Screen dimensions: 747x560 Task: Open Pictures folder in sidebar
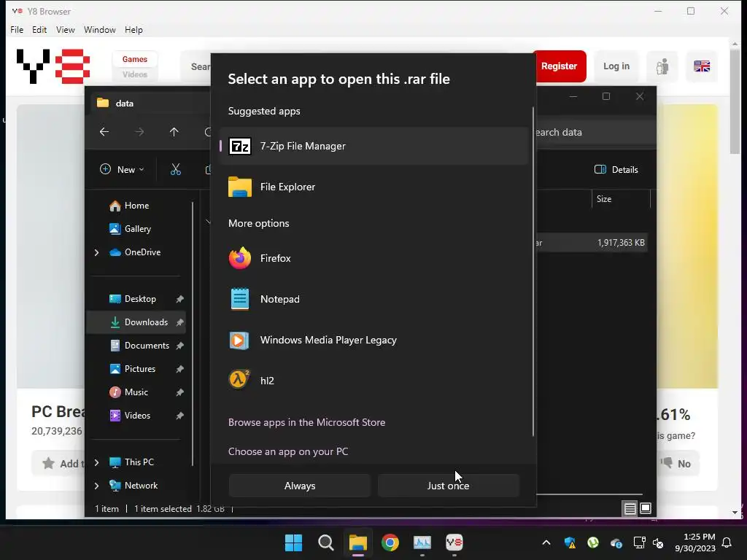pos(133,368)
